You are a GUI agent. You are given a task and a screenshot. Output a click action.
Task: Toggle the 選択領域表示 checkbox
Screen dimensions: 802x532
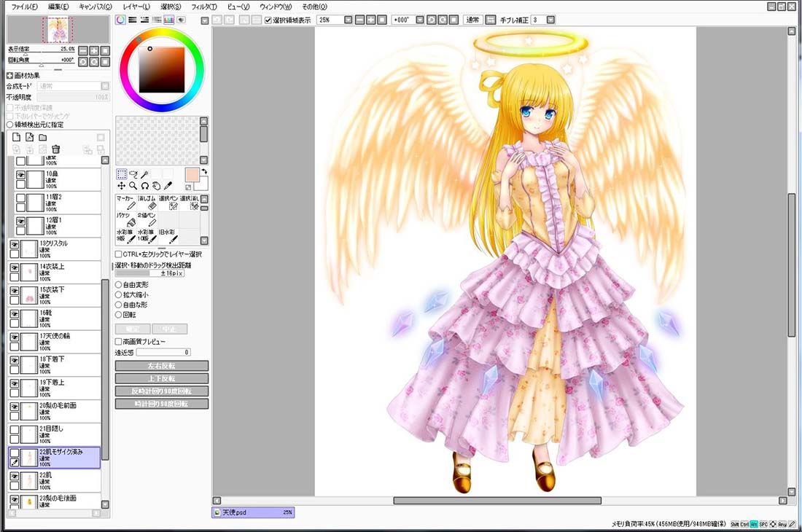268,20
